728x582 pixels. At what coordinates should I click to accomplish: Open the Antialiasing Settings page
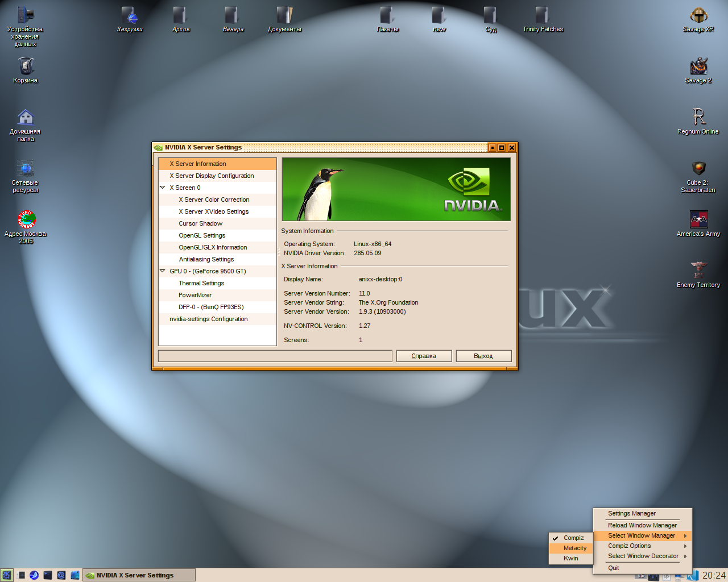pyautogui.click(x=217, y=259)
